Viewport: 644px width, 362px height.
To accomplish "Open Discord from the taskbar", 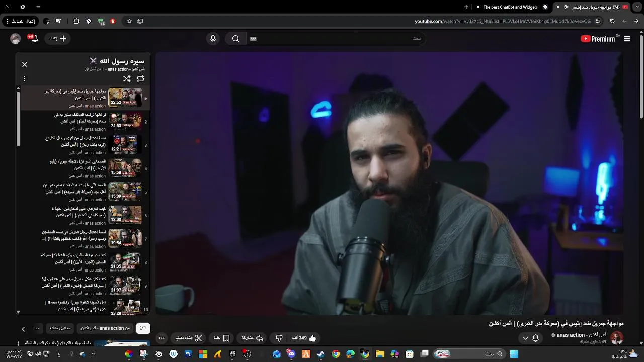I will click(x=291, y=354).
